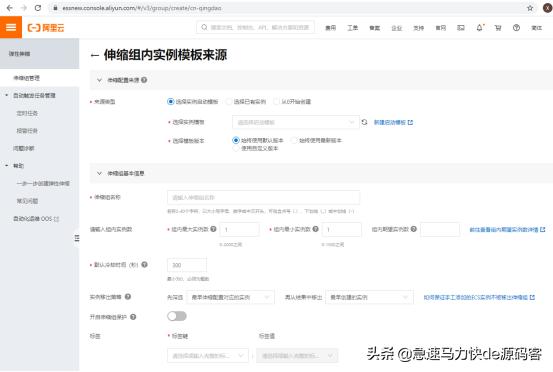Go back with the page title arrow
The height and width of the screenshot is (372, 553).
tap(95, 55)
